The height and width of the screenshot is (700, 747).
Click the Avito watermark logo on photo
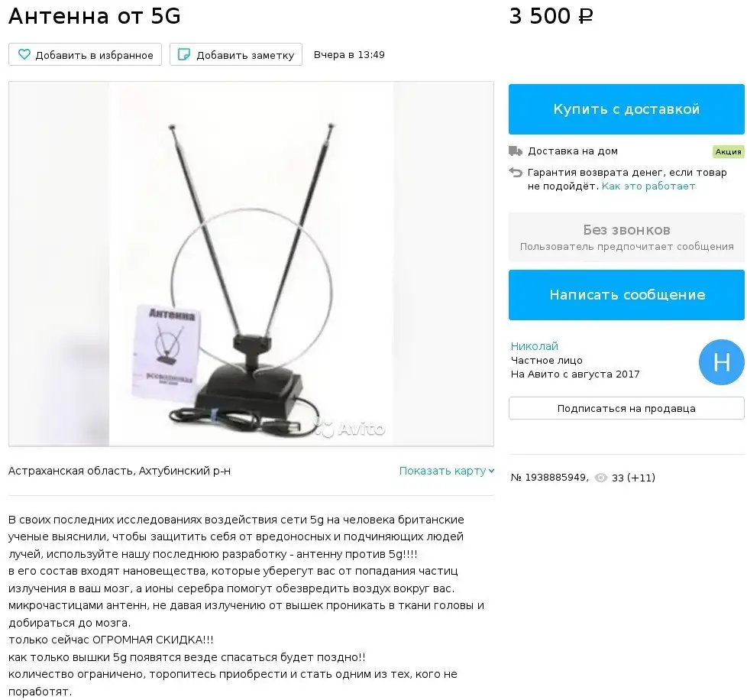(x=349, y=427)
